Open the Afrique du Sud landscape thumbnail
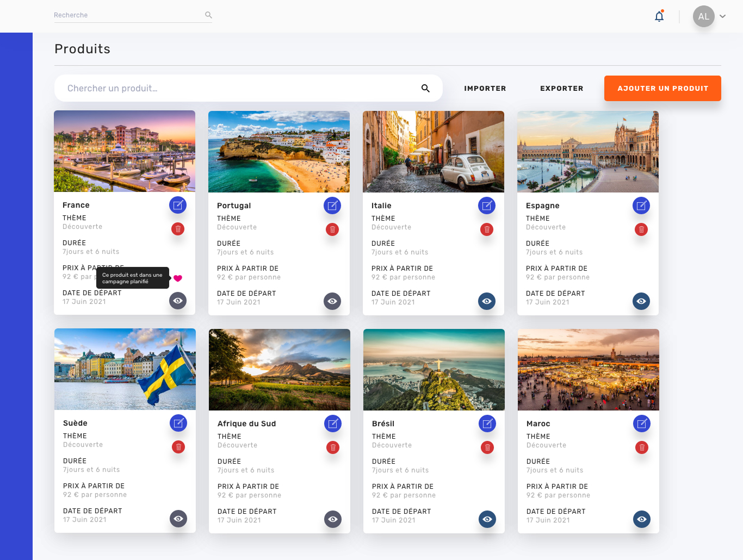Image resolution: width=743 pixels, height=560 pixels. coord(280,370)
